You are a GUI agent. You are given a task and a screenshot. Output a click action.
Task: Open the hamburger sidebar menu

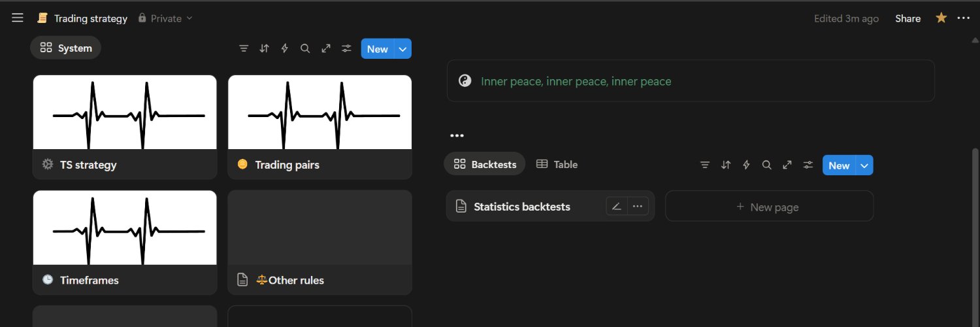click(18, 18)
